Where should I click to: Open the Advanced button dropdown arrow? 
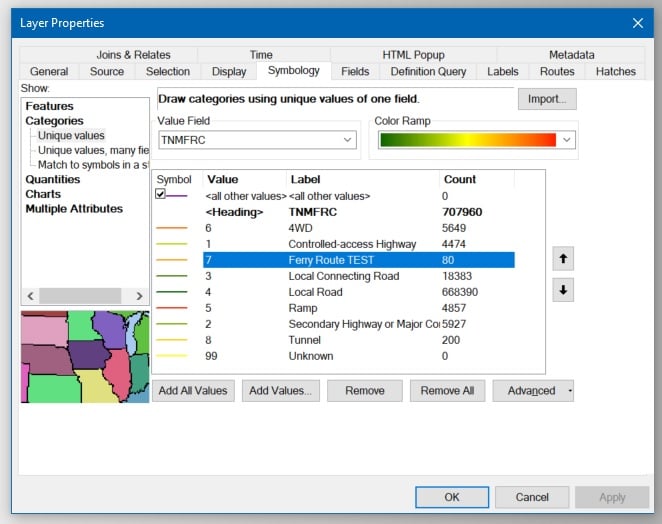point(570,391)
